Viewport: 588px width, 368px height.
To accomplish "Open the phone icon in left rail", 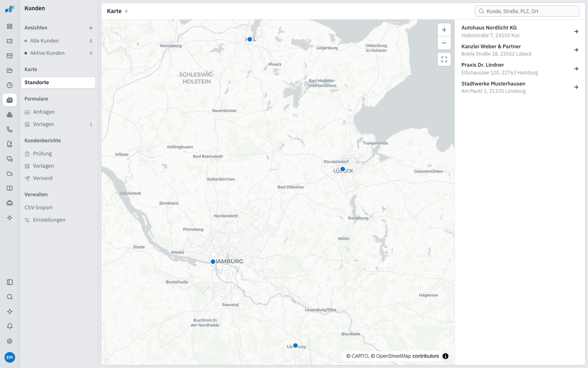I will pos(10,129).
